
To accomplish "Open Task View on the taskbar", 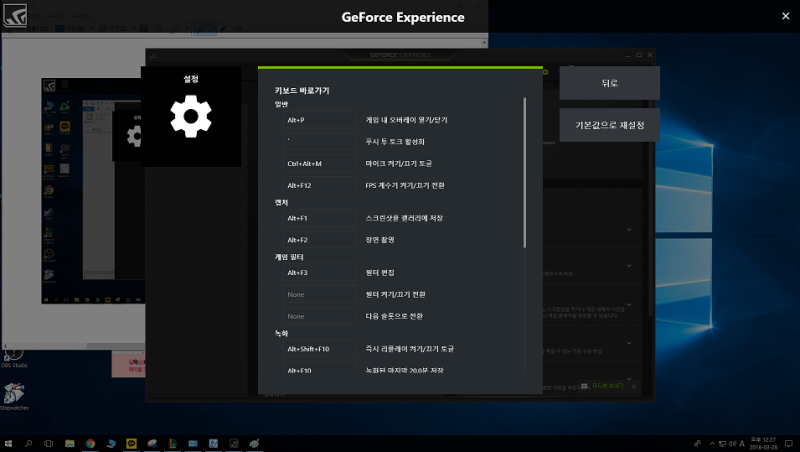I will point(48,443).
